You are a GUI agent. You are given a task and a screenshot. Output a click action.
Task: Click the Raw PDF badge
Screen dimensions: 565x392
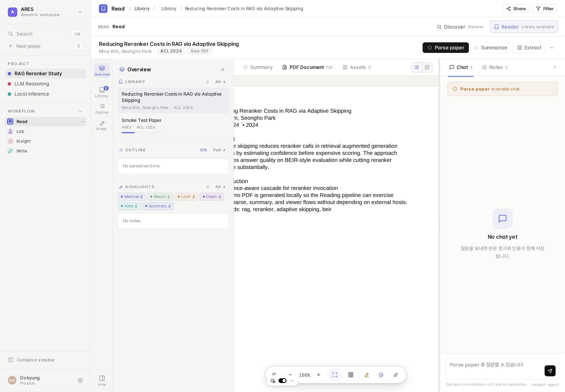200,51
